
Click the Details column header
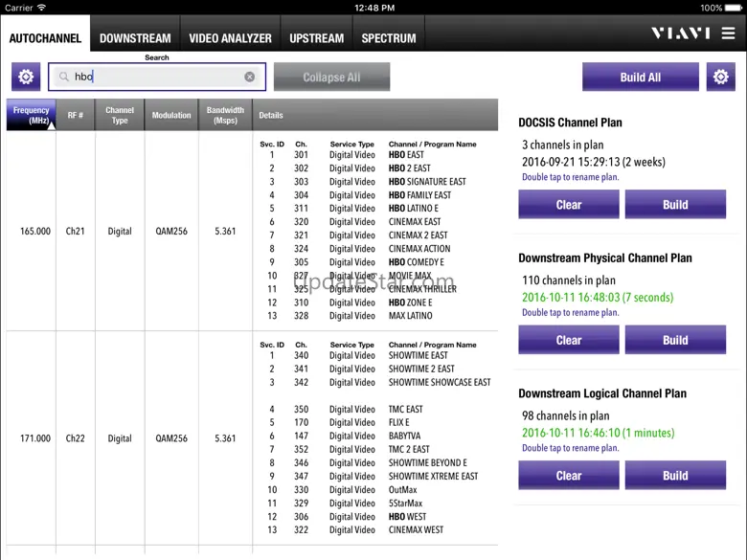pos(375,115)
